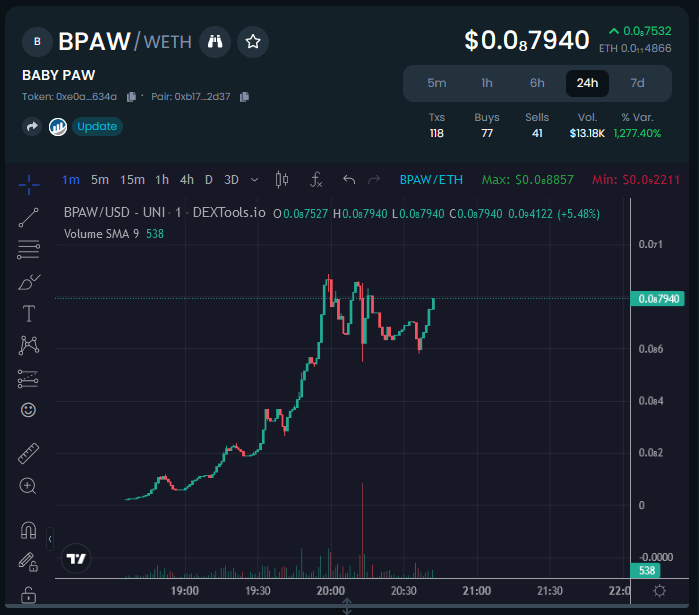Viewport: 699px width, 615px height.
Task: Click the Update button
Action: click(x=97, y=127)
